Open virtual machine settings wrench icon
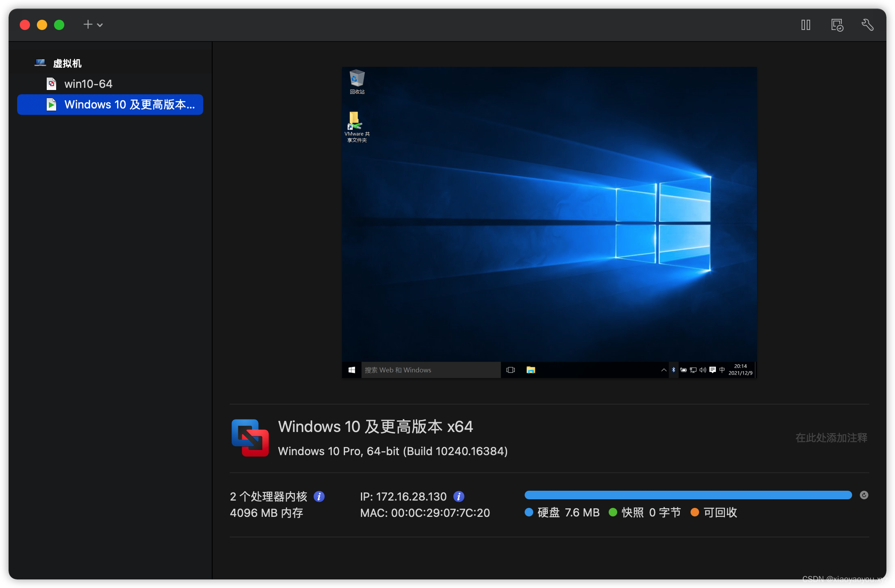This screenshot has width=895, height=588. tap(867, 25)
